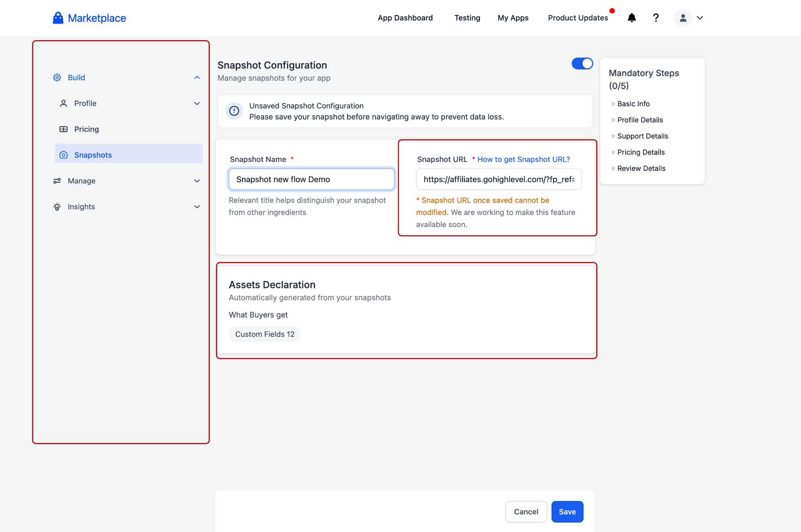The width and height of the screenshot is (801, 532).
Task: Go to App Dashboard
Action: (405, 18)
